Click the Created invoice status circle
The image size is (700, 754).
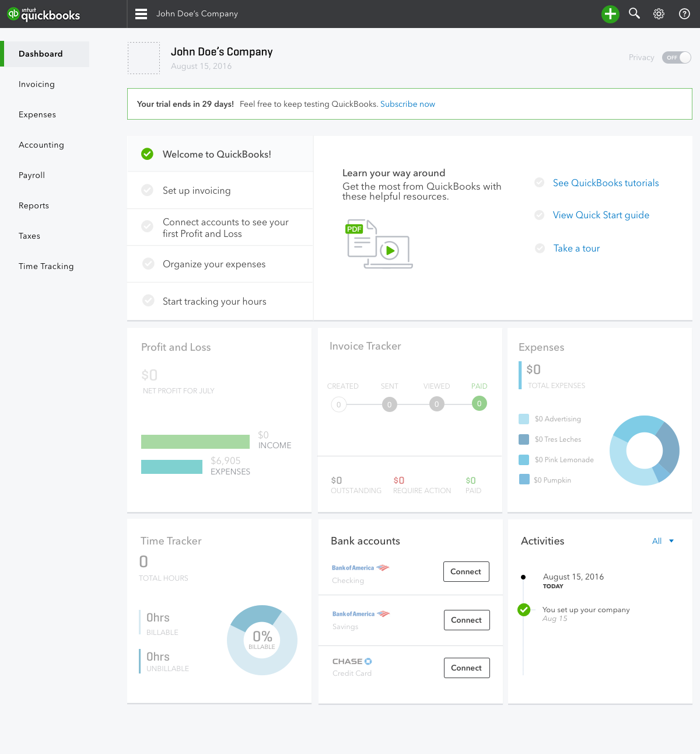[x=339, y=404]
